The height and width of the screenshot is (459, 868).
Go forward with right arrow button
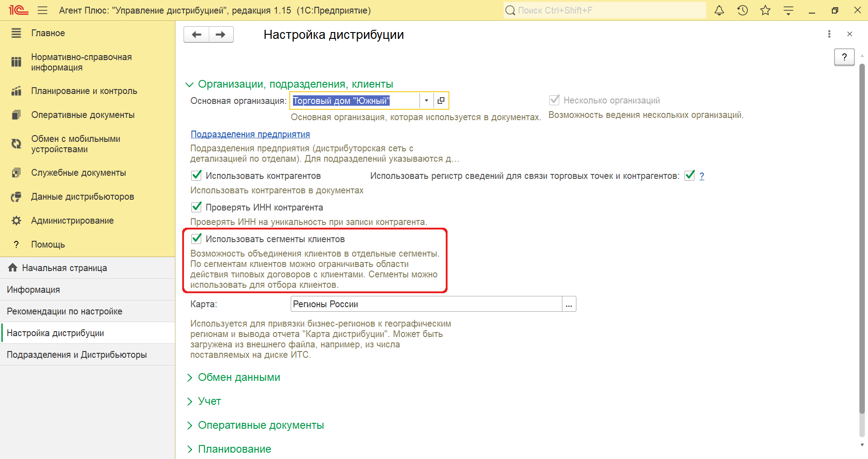coord(221,34)
